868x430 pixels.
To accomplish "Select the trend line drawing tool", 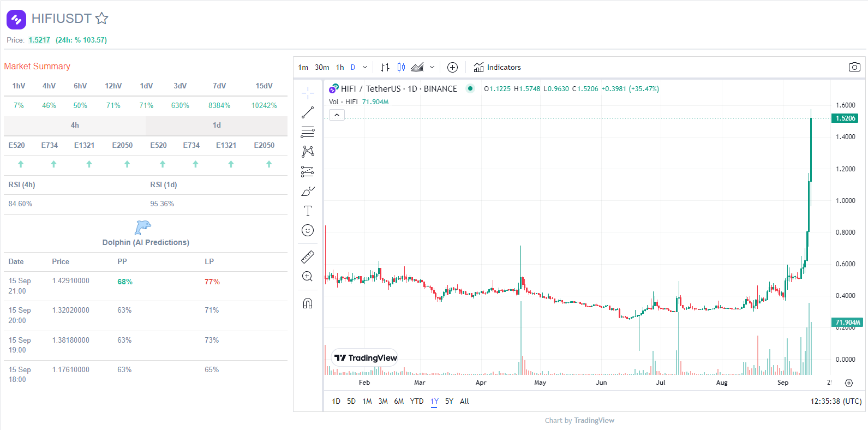I will pyautogui.click(x=308, y=112).
